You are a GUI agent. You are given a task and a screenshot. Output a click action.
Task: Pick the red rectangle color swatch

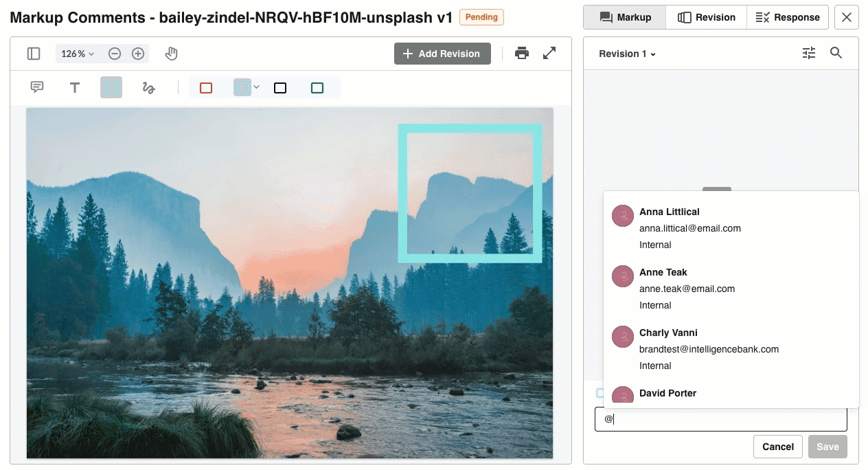click(x=206, y=88)
